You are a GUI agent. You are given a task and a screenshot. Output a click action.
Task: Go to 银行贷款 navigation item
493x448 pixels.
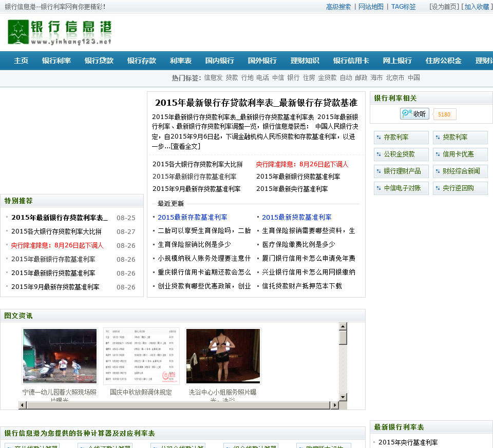tap(99, 61)
